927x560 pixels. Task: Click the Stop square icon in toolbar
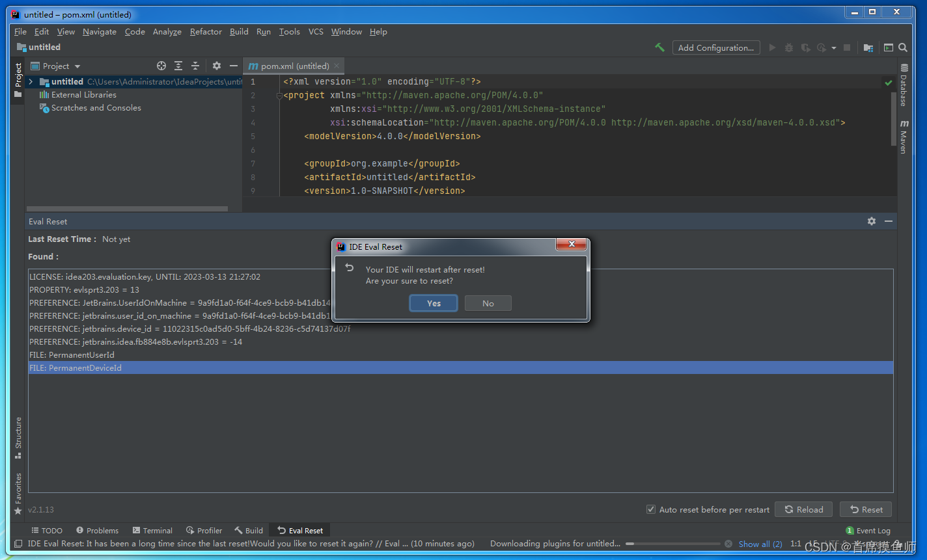(847, 47)
